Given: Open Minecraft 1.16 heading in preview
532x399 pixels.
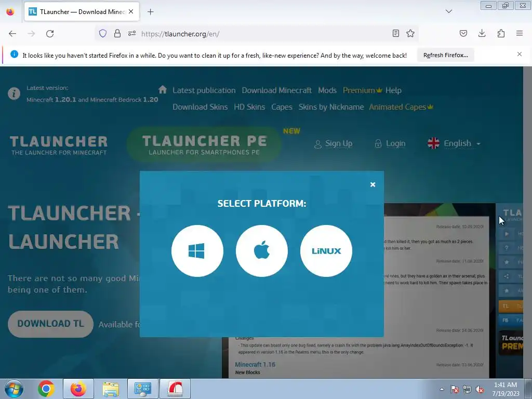Looking at the screenshot, I should pyautogui.click(x=255, y=364).
